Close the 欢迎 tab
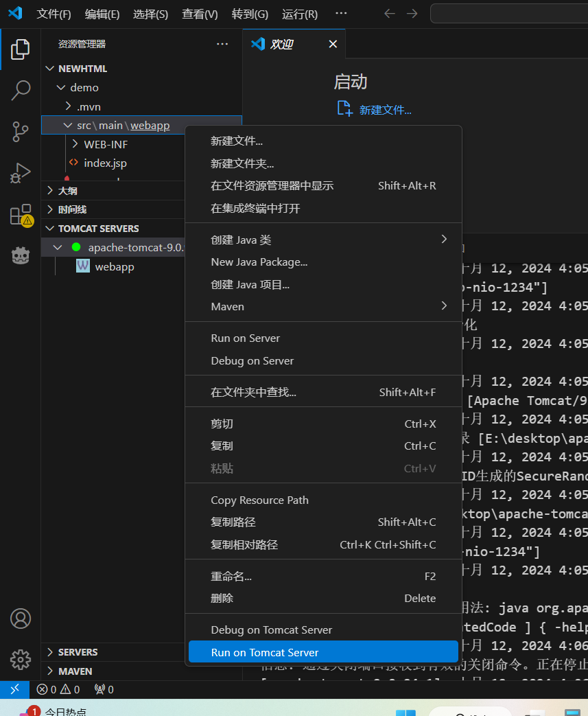The image size is (588, 716). click(333, 44)
